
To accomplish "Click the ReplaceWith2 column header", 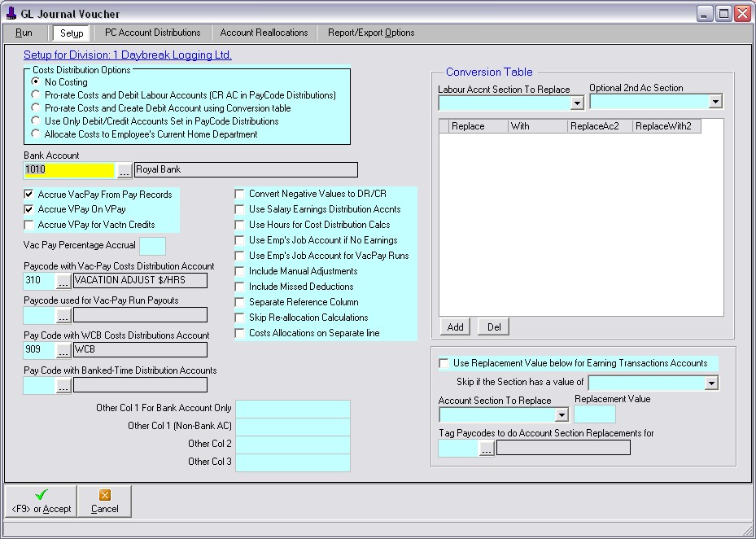I will [x=666, y=126].
